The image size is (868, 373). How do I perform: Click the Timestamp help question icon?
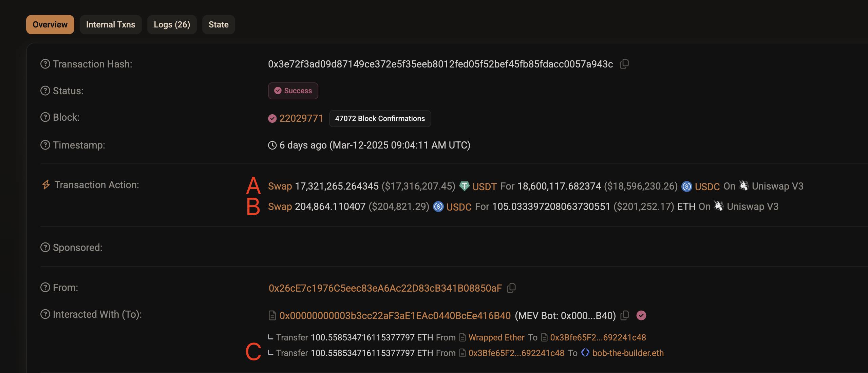point(45,145)
